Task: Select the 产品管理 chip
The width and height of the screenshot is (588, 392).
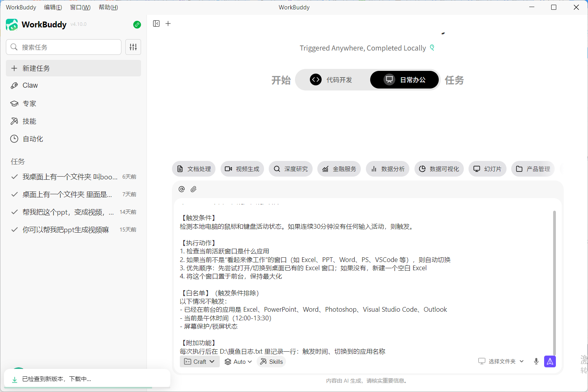Action: click(x=533, y=169)
